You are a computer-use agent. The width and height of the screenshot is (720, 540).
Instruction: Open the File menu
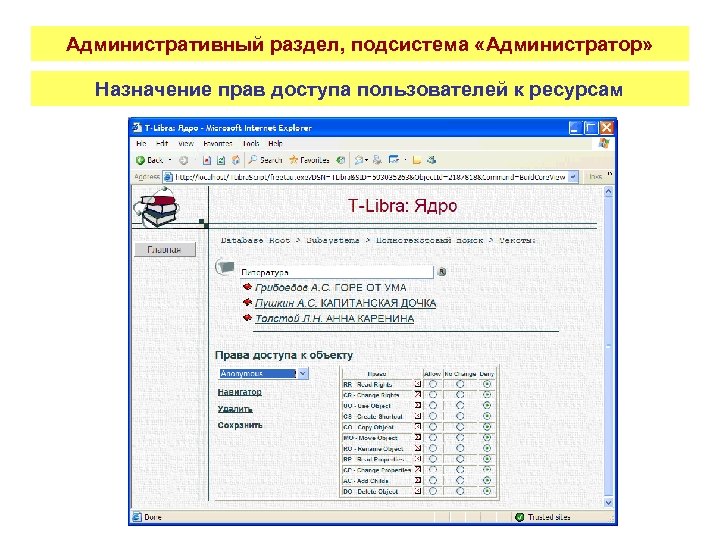point(141,143)
